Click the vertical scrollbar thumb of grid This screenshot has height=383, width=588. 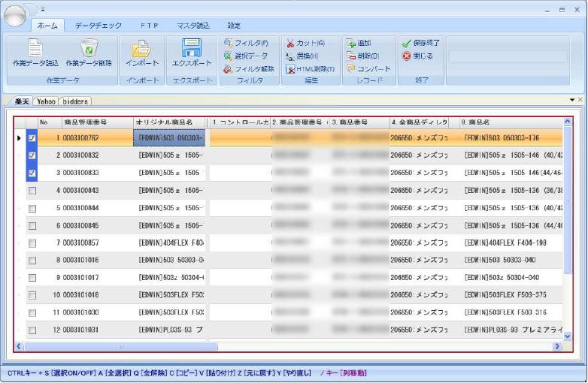pos(568,201)
